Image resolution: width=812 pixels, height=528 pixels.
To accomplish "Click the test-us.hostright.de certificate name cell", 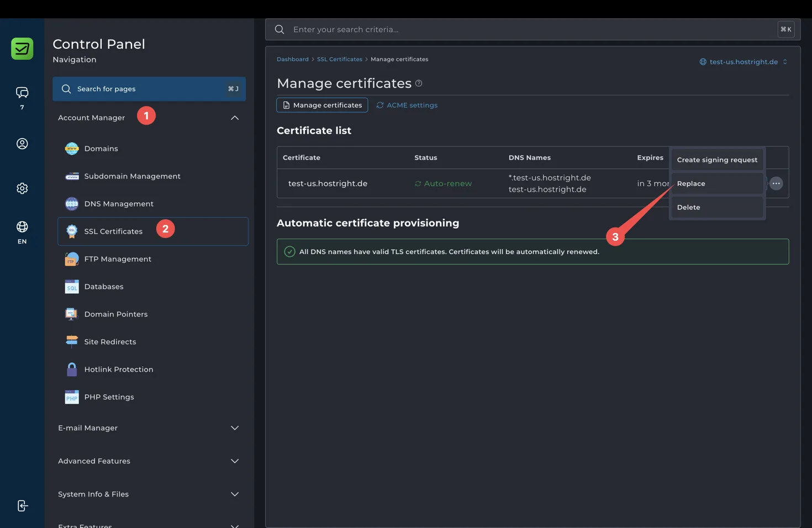I will point(328,183).
